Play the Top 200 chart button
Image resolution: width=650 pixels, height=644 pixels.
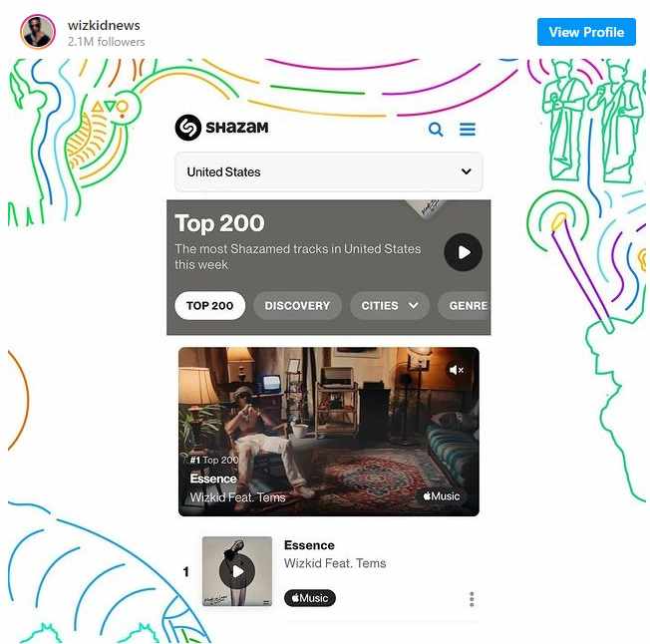(463, 252)
